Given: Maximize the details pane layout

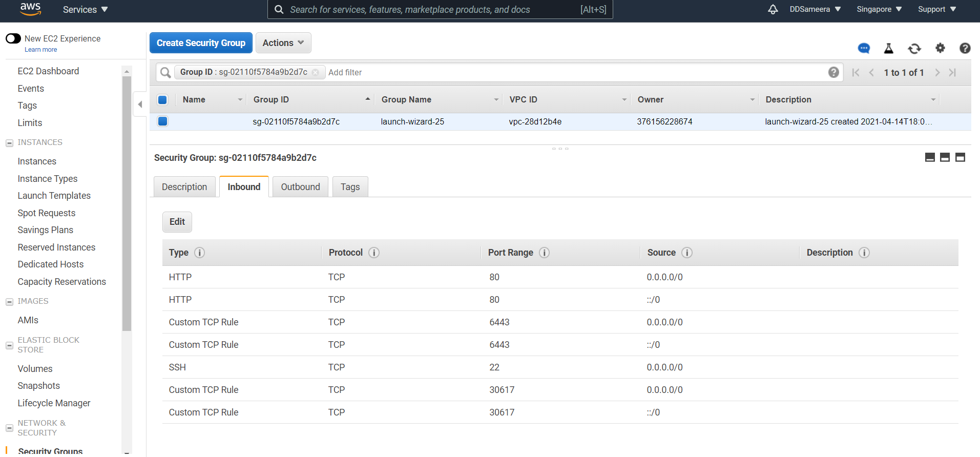Looking at the screenshot, I should pyautogui.click(x=961, y=157).
